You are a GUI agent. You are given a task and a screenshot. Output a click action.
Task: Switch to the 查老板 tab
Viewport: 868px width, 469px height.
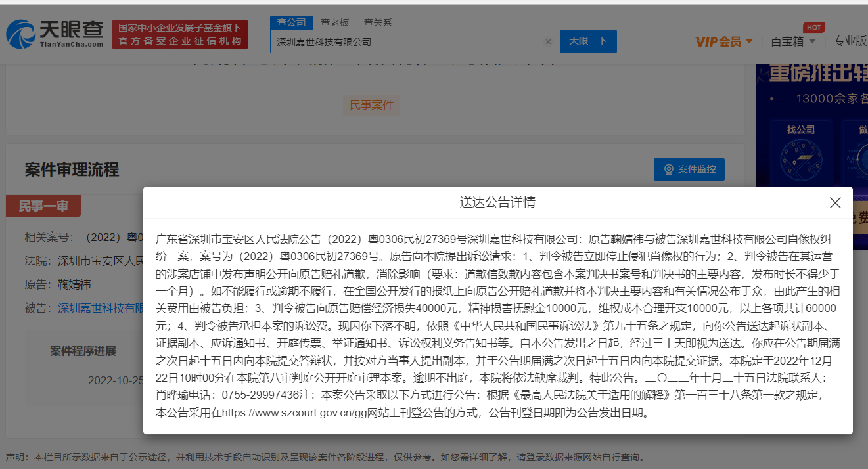(334, 22)
